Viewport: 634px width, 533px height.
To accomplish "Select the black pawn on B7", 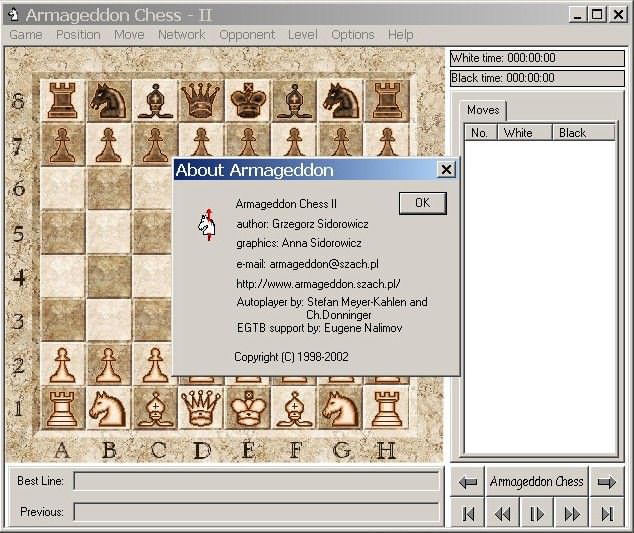I will [108, 145].
